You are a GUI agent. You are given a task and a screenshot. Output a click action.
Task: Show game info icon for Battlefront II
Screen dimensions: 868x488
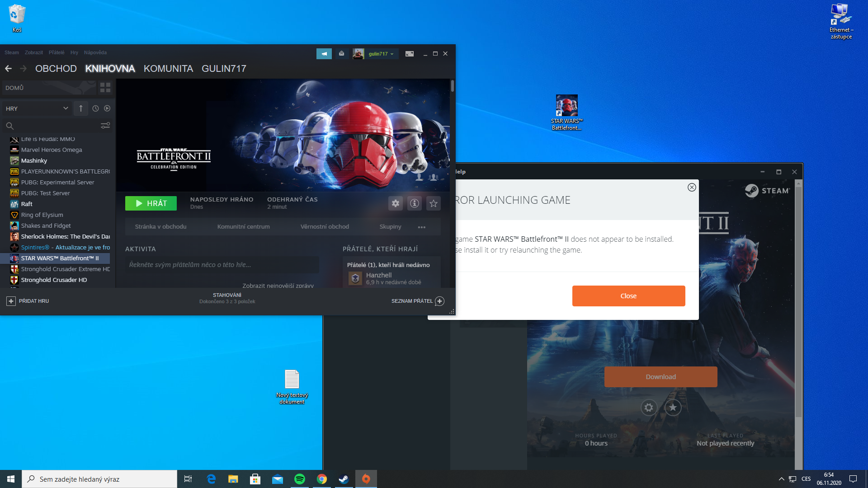[x=415, y=203]
